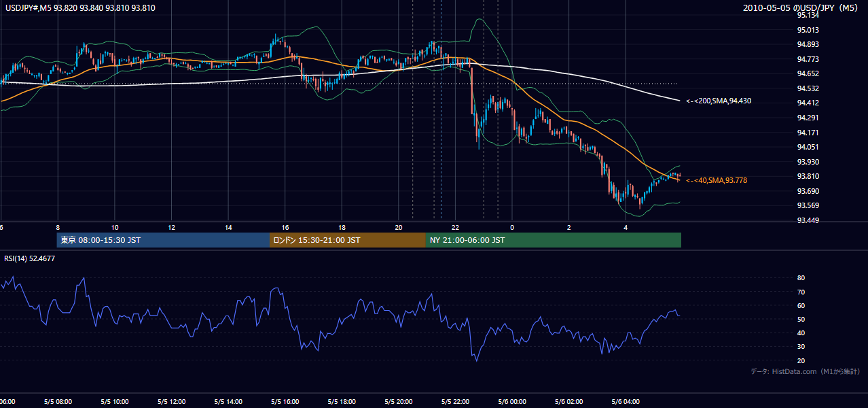
Task: Click hour tick 12 under the price chart
Action: pos(171,227)
